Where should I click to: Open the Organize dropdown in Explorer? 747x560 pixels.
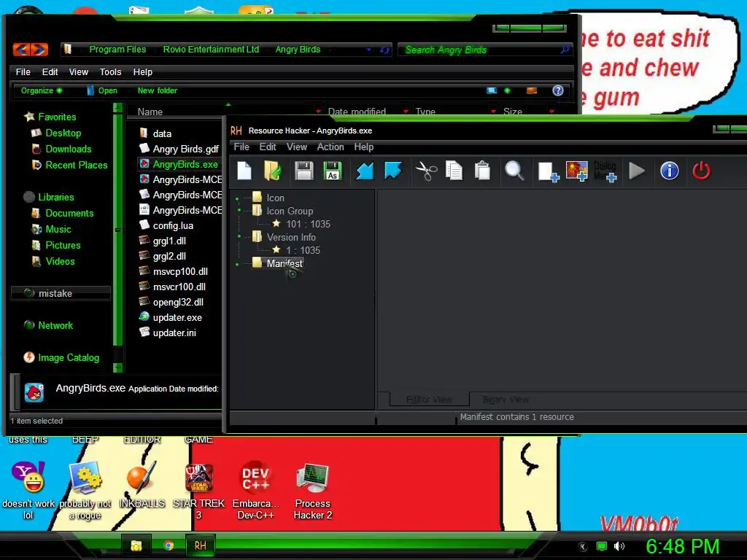(41, 90)
